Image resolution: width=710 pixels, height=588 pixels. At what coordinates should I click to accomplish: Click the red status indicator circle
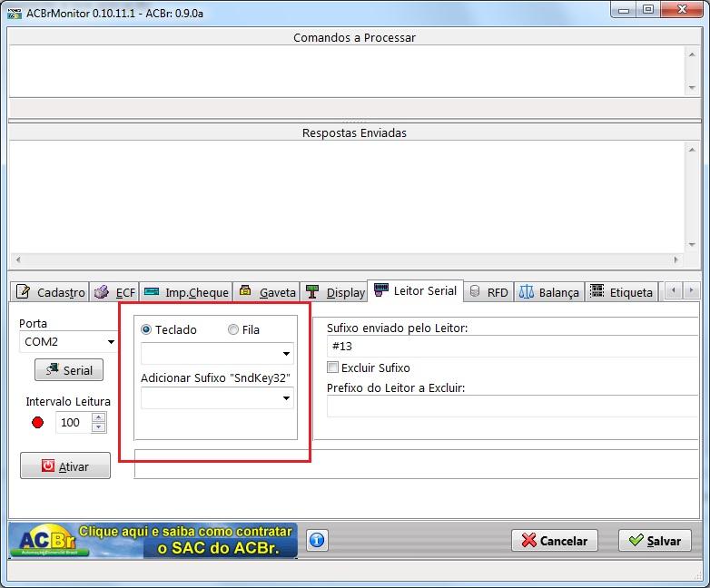(x=37, y=422)
